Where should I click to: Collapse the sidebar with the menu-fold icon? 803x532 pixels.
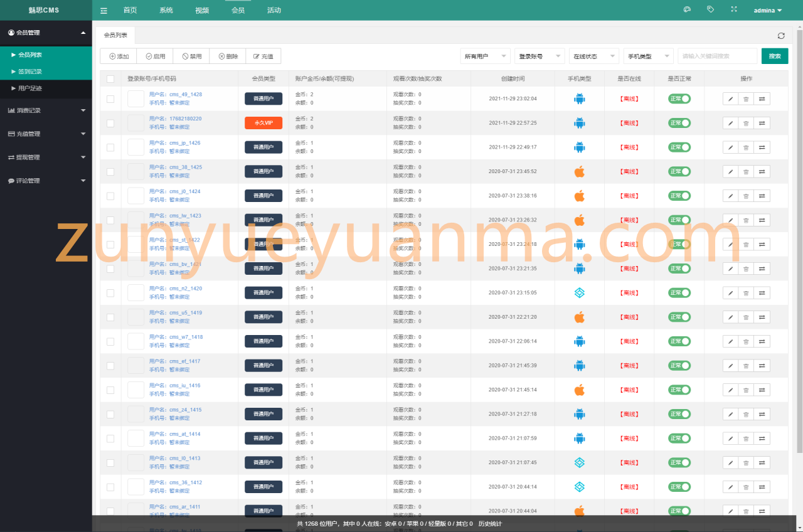pyautogui.click(x=104, y=11)
